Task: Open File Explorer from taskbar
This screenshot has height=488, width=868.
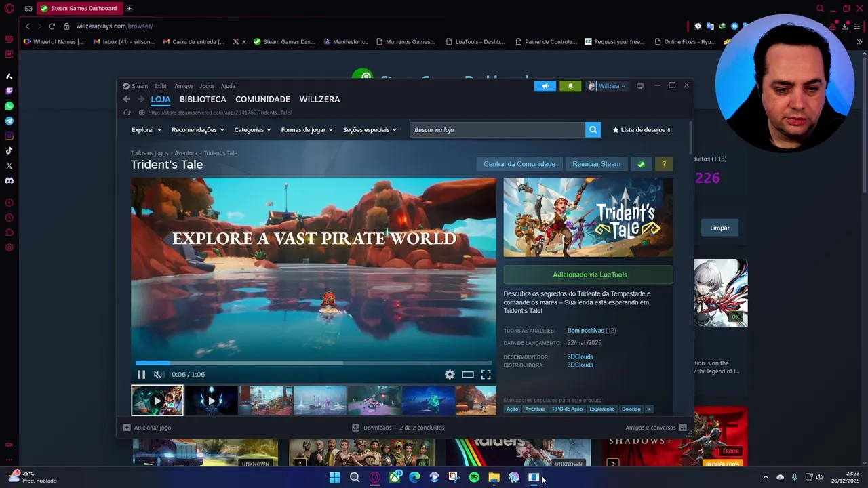Action: [494, 478]
